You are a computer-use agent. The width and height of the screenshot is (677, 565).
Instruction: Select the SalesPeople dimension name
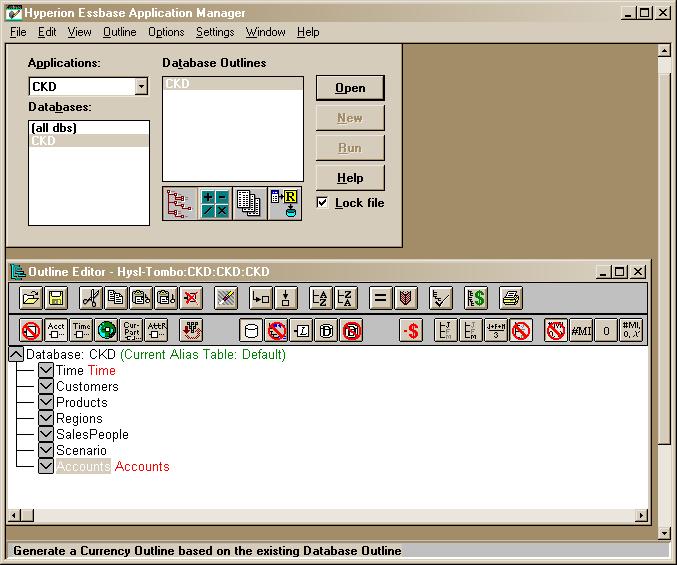tap(92, 434)
